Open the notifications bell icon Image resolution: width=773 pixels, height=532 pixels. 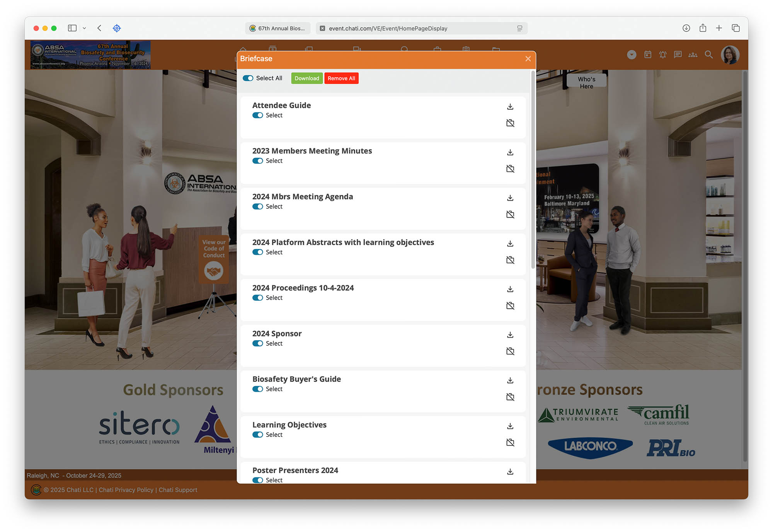[x=663, y=55]
